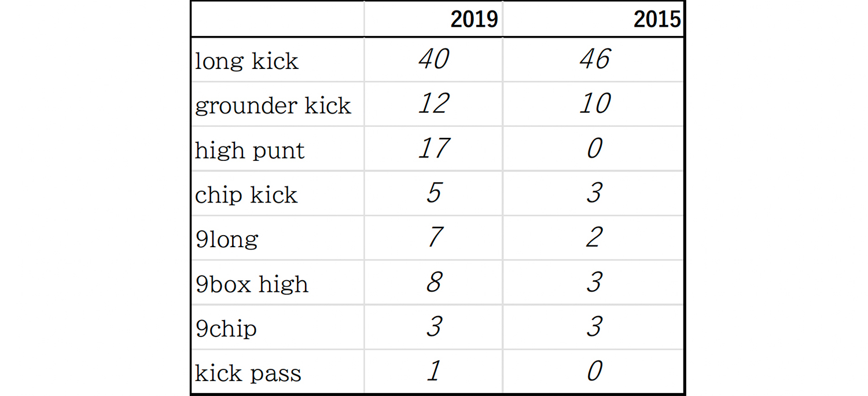Click the "9long" row label
Screen dimensions: 868x396
click(227, 239)
